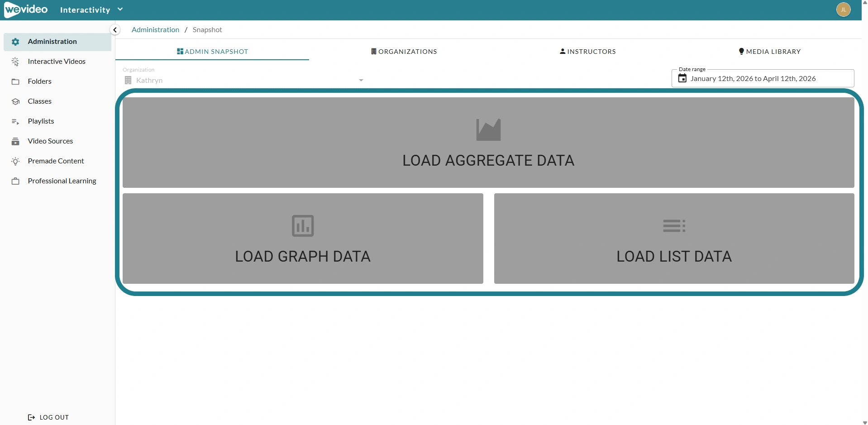Open Playlists from the sidebar
The height and width of the screenshot is (425, 868).
[57, 121]
